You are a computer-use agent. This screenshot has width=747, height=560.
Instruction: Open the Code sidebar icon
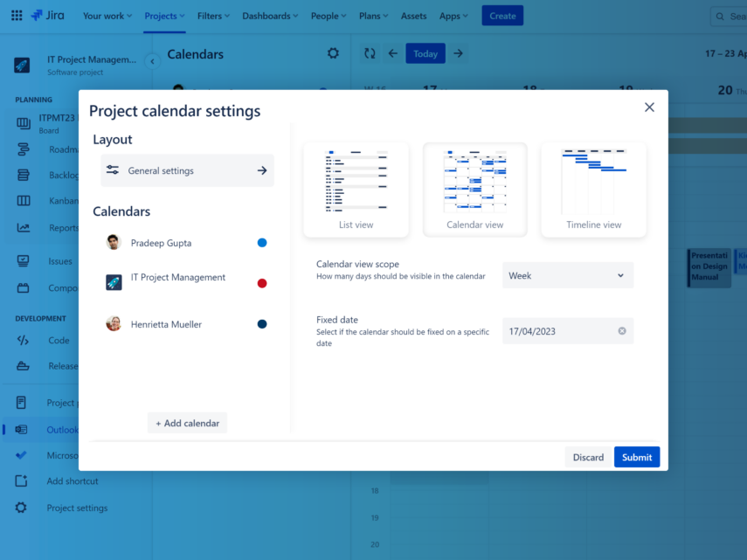point(23,340)
